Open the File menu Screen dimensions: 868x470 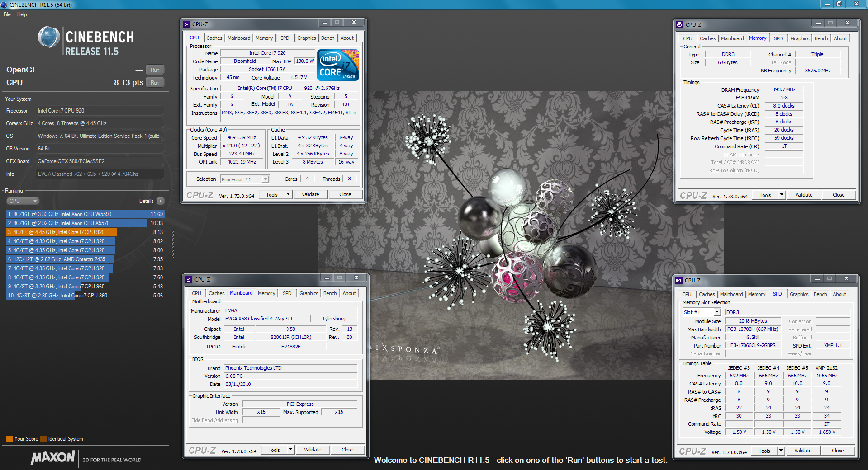(7, 14)
